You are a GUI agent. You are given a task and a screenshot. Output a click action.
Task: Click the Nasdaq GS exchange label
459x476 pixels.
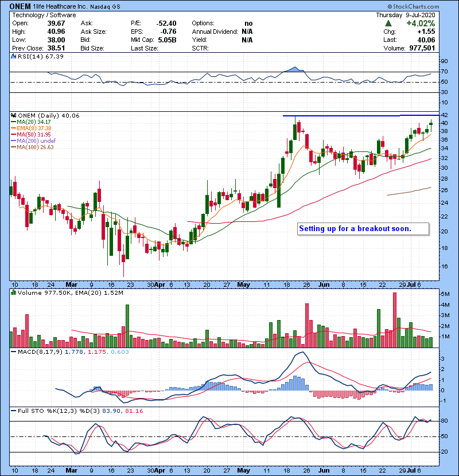tap(105, 7)
